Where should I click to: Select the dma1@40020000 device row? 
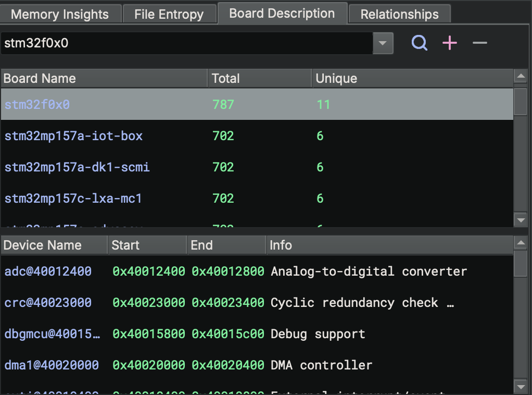[257, 365]
